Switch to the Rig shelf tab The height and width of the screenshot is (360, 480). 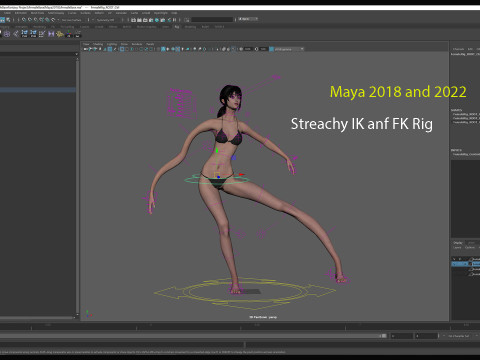(177, 27)
